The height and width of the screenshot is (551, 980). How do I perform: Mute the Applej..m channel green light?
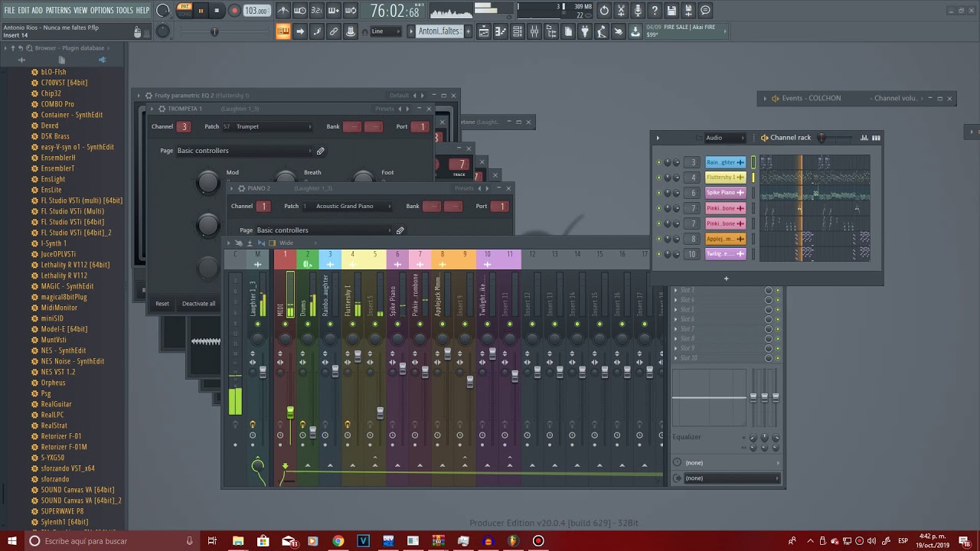click(658, 239)
